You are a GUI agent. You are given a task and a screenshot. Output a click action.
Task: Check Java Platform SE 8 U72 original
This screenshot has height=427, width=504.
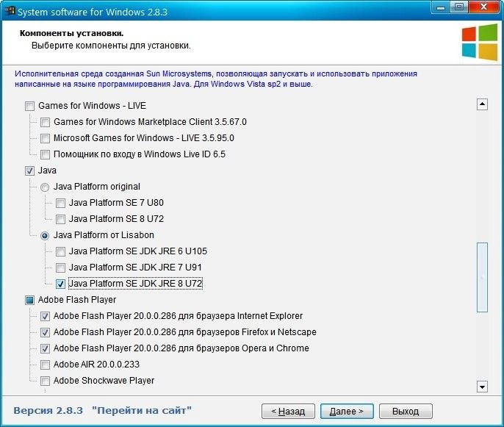60,219
